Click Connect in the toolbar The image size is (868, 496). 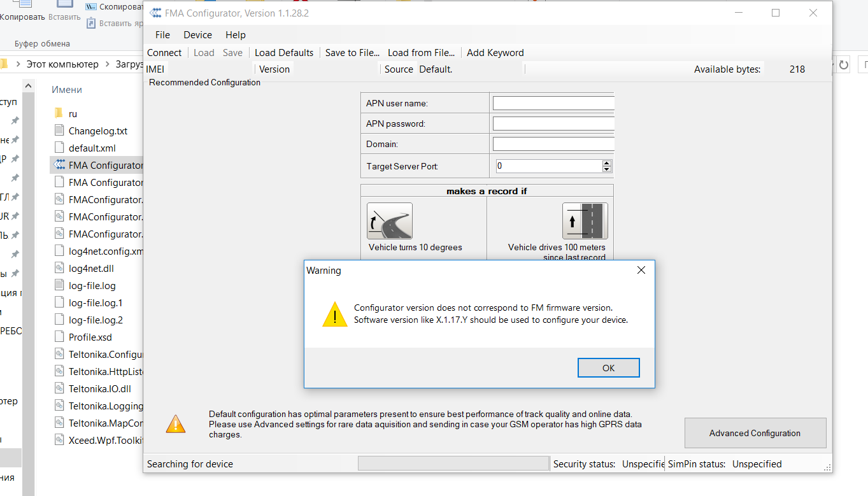pyautogui.click(x=164, y=53)
